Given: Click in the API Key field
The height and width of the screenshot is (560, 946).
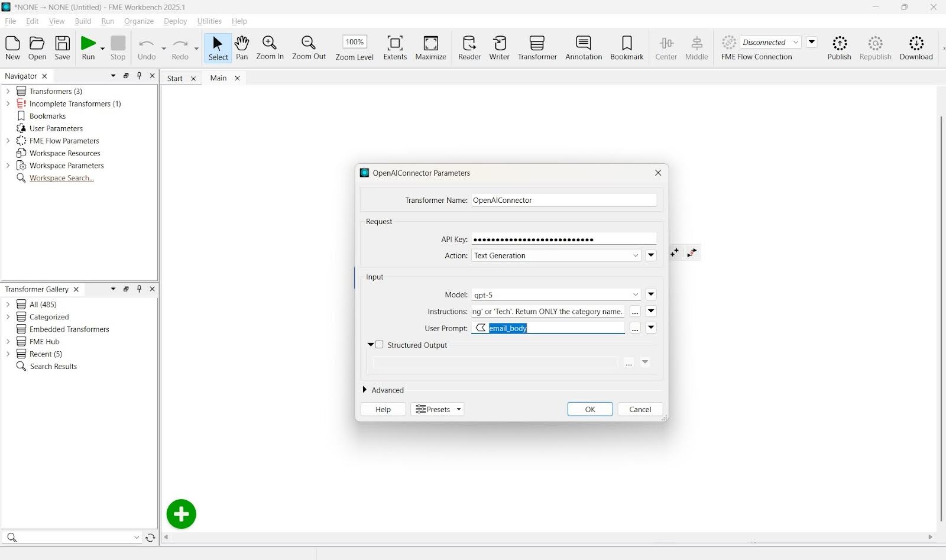Looking at the screenshot, I should click(x=562, y=239).
